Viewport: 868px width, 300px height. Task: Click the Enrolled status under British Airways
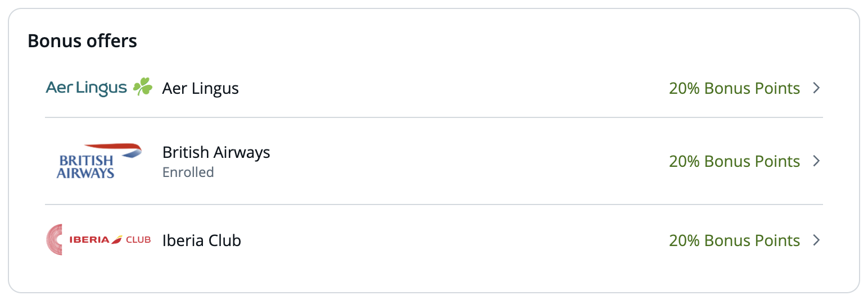[188, 172]
